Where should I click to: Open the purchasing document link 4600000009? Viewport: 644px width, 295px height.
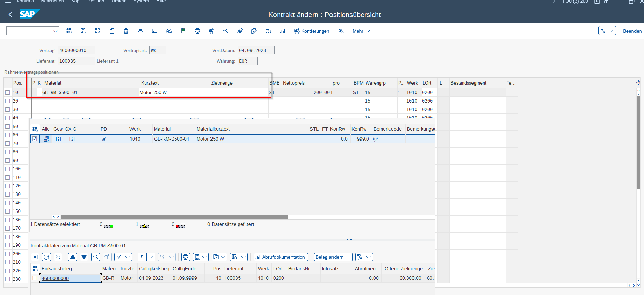tap(55, 278)
